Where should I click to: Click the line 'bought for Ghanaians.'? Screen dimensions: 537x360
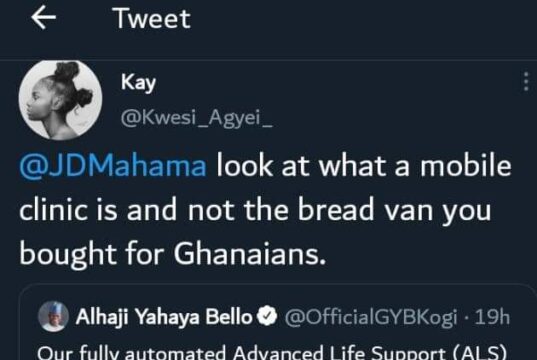tap(173, 255)
